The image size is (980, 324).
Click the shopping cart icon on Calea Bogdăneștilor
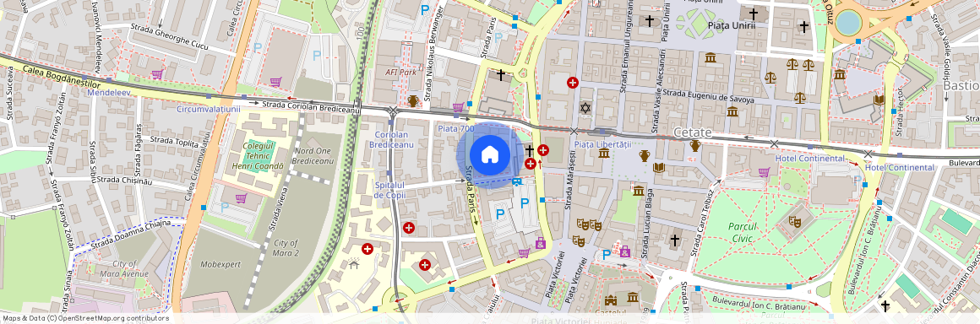pyautogui.click(x=157, y=74)
